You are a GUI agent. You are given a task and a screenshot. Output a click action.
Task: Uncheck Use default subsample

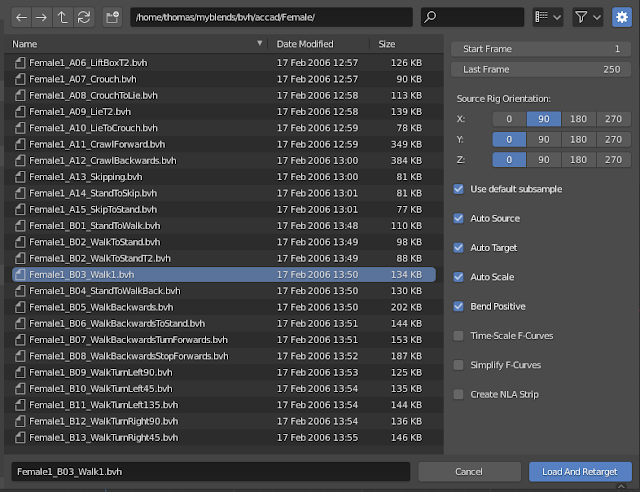tap(458, 189)
